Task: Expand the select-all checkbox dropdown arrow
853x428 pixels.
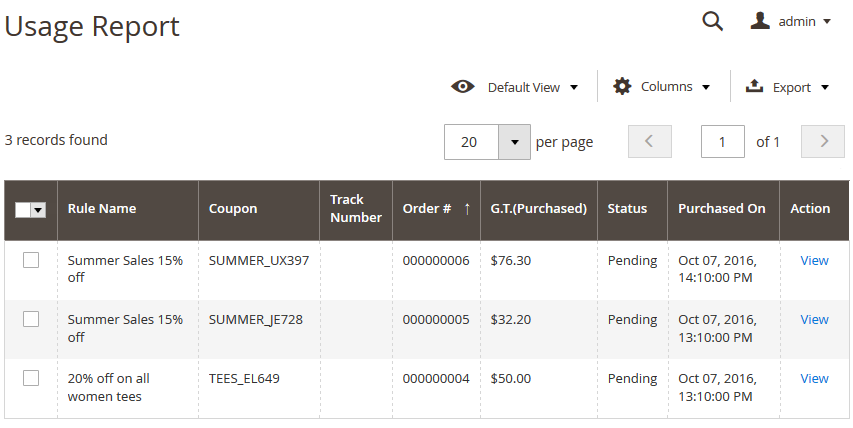Action: coord(39,210)
